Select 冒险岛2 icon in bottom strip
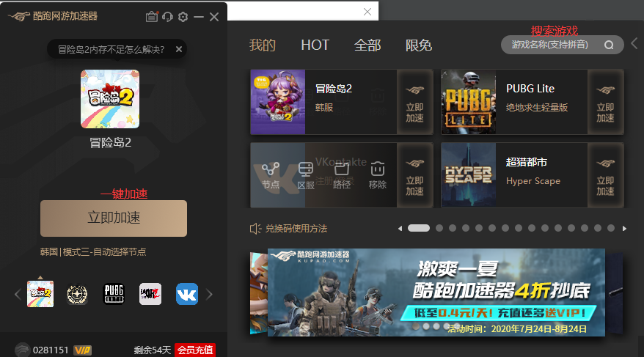The height and width of the screenshot is (357, 644). pos(40,294)
